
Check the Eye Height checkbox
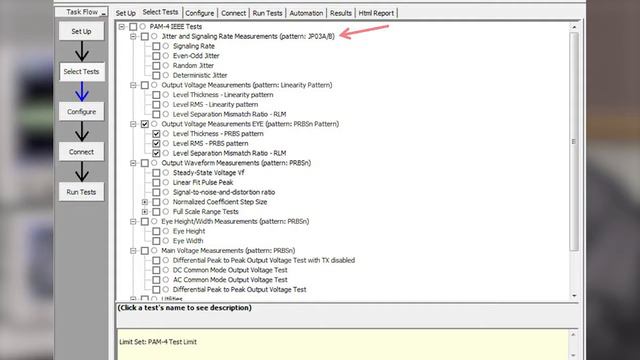156,231
